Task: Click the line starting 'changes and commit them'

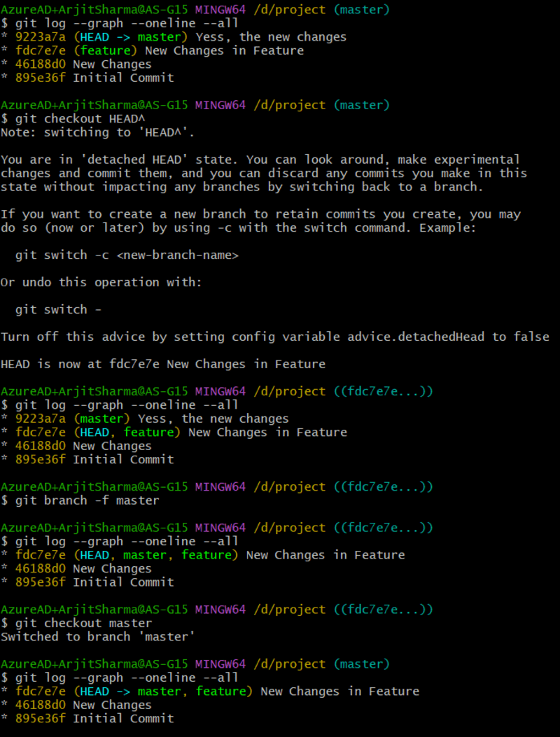Action: 264,174
